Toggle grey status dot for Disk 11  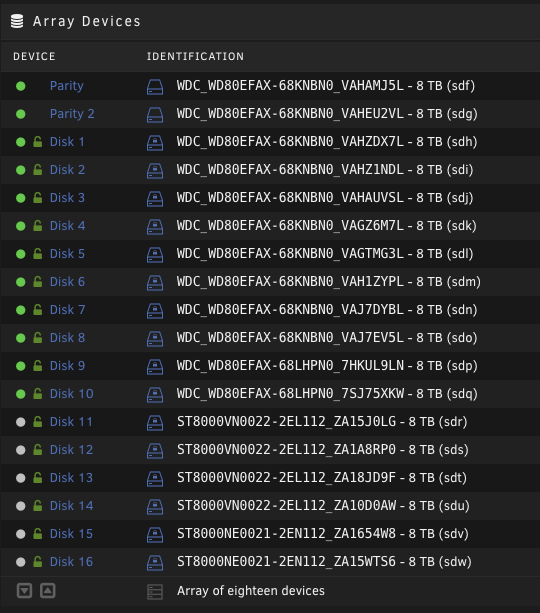(21, 422)
